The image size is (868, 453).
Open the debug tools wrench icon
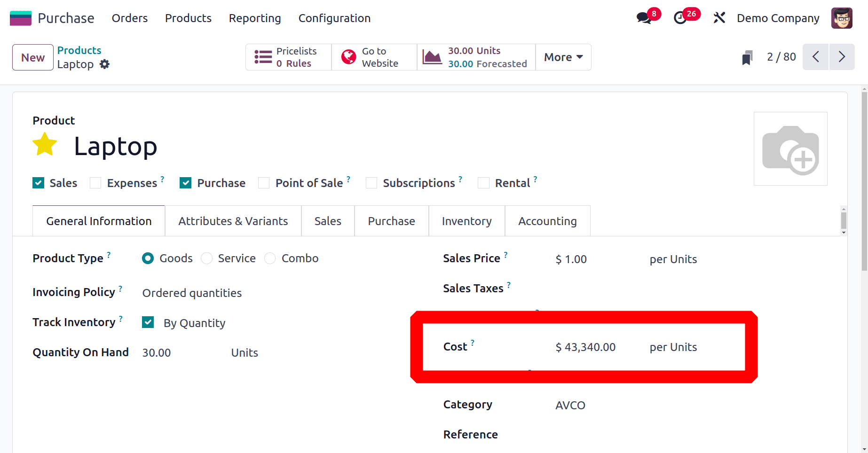pyautogui.click(x=719, y=18)
